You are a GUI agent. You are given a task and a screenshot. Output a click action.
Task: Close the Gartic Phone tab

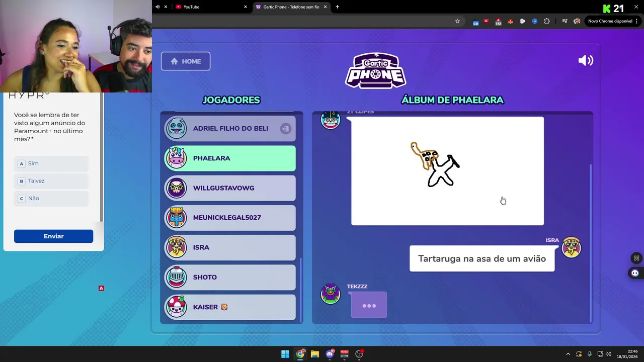tap(325, 7)
